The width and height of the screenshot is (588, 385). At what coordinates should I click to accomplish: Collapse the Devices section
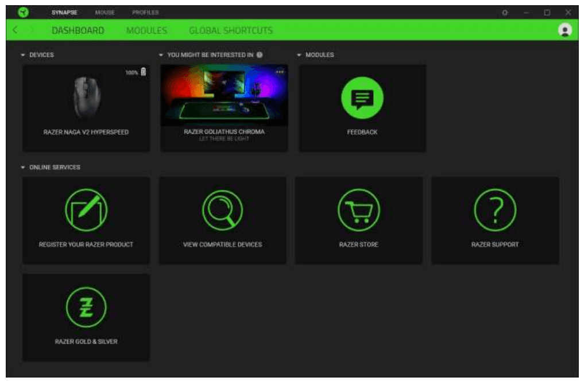[23, 55]
